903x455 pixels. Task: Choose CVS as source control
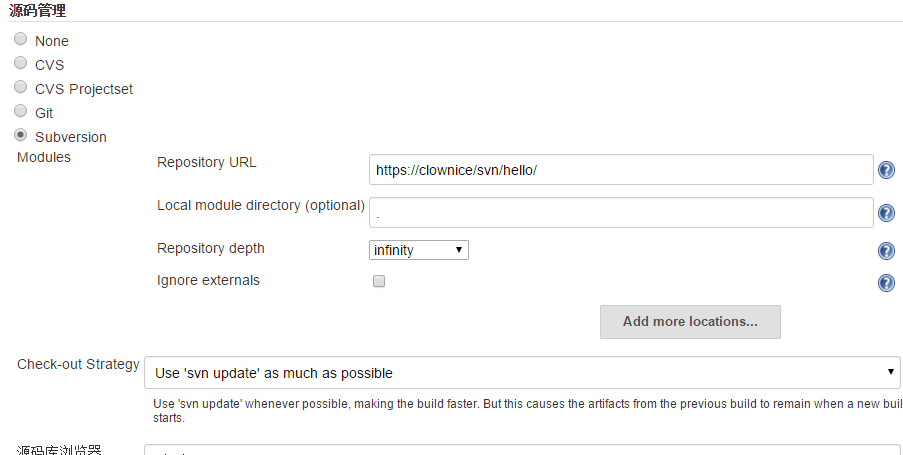tap(21, 62)
